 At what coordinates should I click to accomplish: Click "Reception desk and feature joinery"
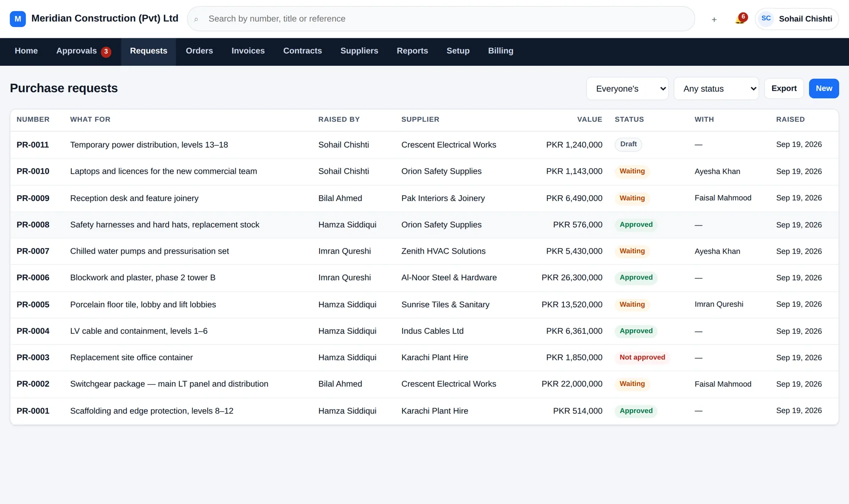[134, 198]
